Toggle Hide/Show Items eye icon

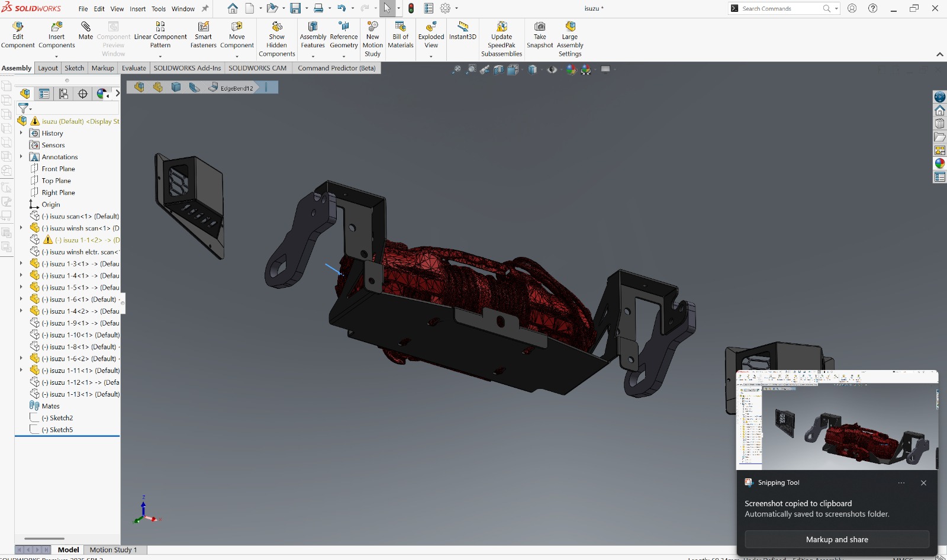coord(552,70)
